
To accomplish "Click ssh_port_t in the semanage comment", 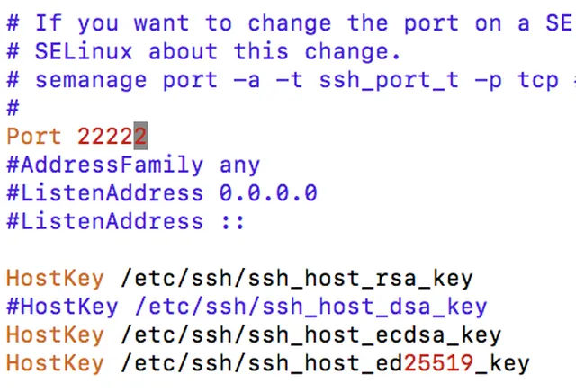I will [x=389, y=81].
